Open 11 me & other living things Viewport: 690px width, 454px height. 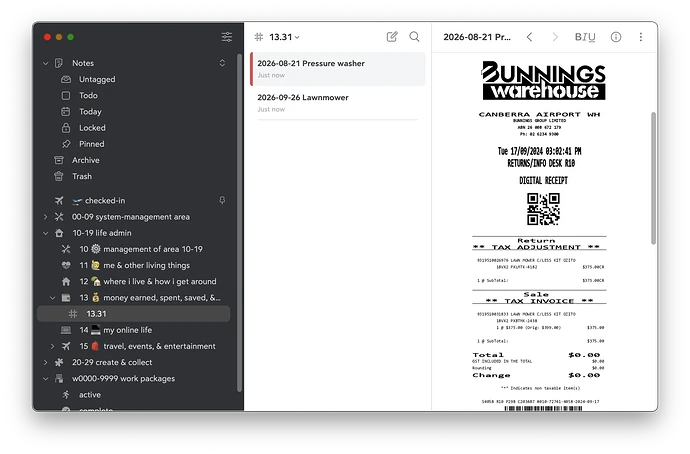coord(134,265)
